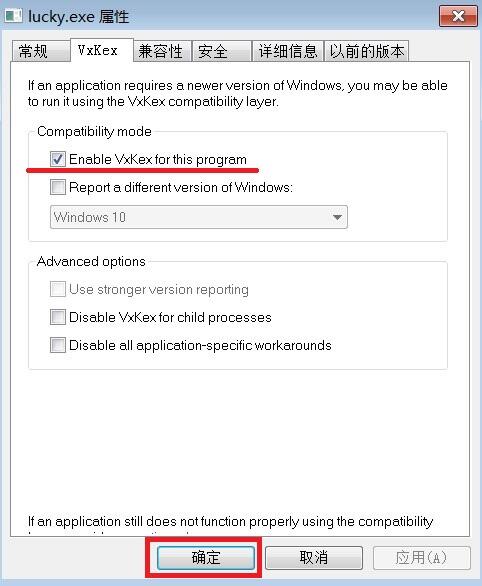Click the Disable VxKex for child processes label
This screenshot has height=586, width=482.
point(170,318)
